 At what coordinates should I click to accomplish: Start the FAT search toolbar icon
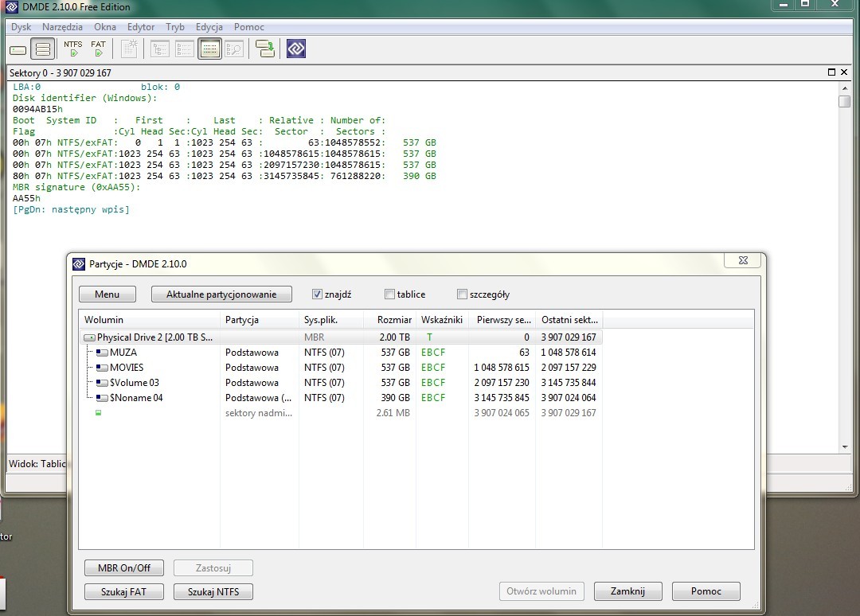click(98, 49)
